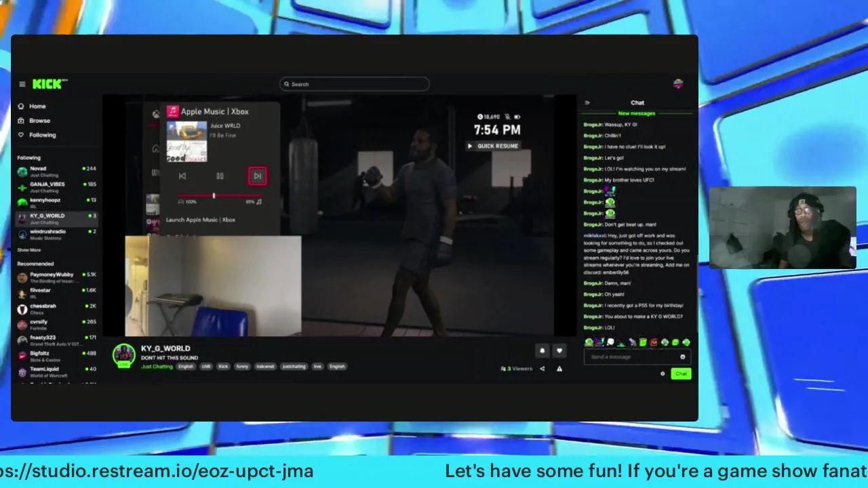Image resolution: width=868 pixels, height=488 pixels.
Task: Focus the Kick Search field
Action: [x=355, y=84]
